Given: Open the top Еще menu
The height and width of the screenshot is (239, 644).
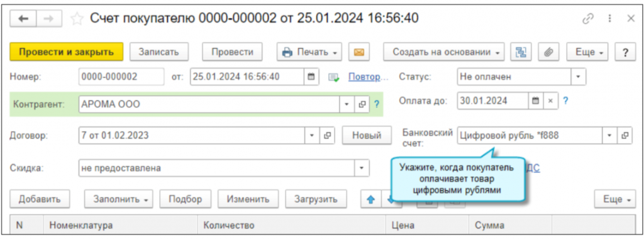Looking at the screenshot, I should [587, 52].
